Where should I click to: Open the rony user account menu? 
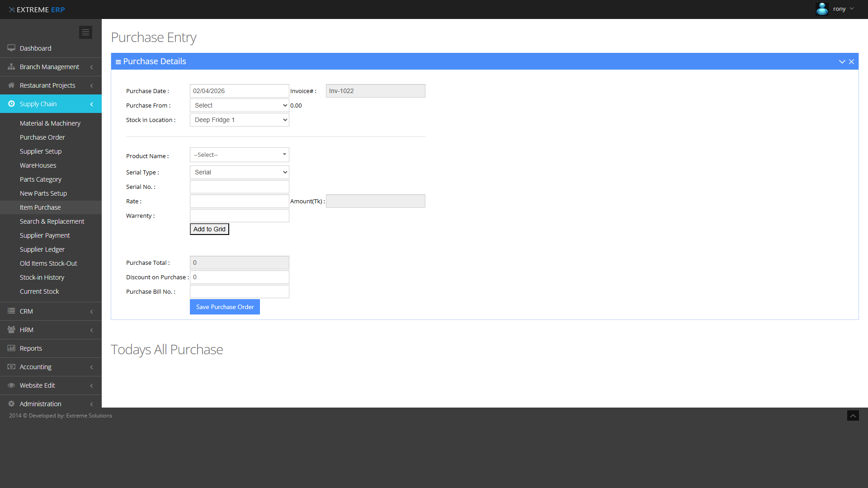tap(839, 9)
